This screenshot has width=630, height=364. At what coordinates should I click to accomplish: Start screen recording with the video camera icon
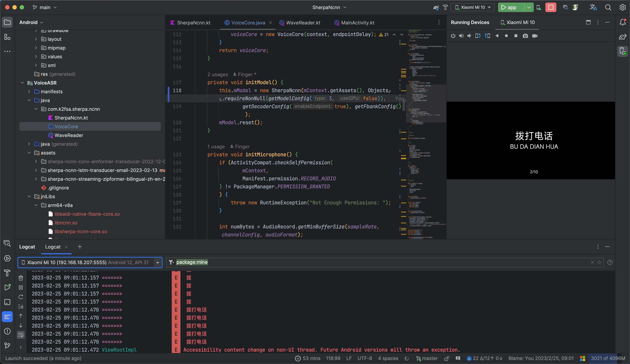tap(535, 36)
